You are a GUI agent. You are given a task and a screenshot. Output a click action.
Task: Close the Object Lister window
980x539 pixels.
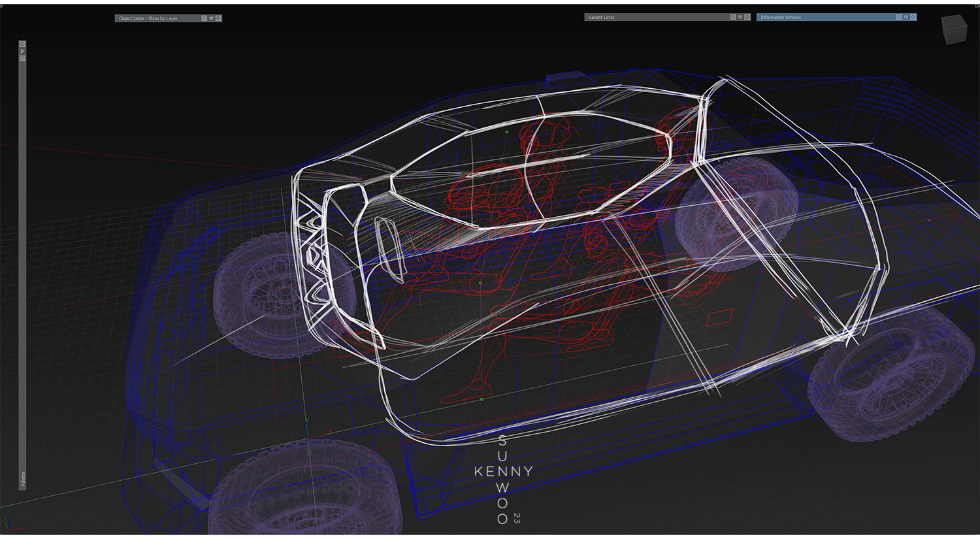[x=218, y=18]
